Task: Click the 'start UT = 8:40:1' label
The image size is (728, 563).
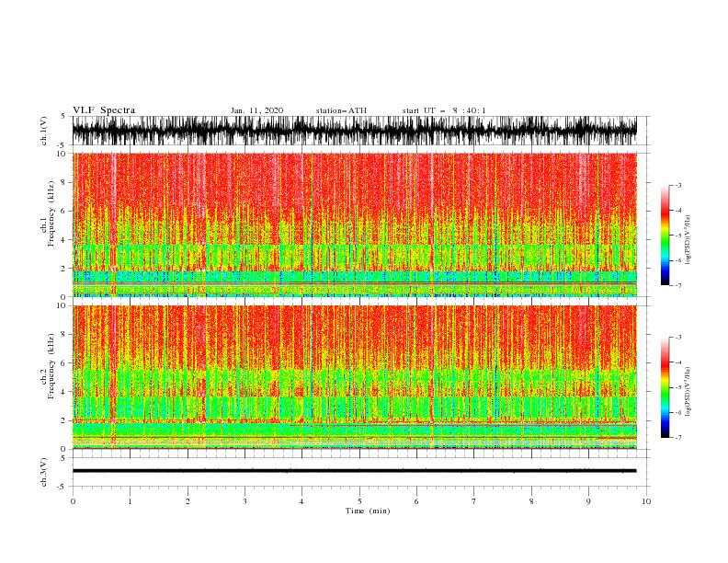Action: tap(444, 110)
